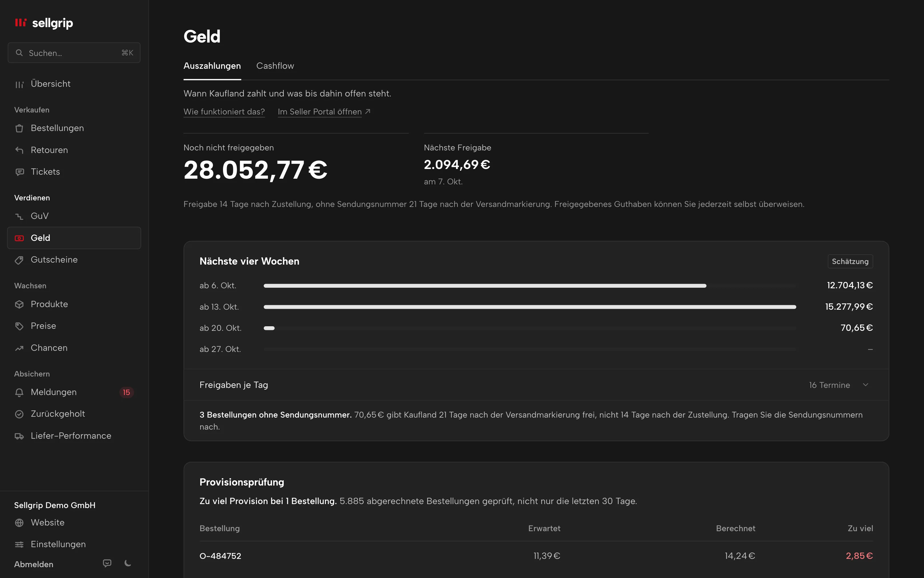Click the Bestellungen shopping bag icon
The image size is (924, 578).
click(x=19, y=128)
